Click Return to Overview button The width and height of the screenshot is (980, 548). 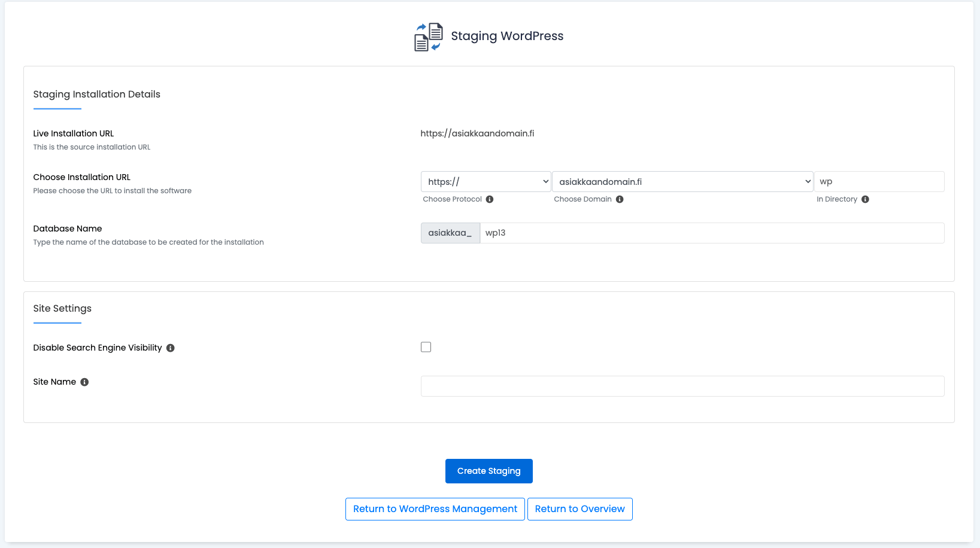pyautogui.click(x=580, y=509)
